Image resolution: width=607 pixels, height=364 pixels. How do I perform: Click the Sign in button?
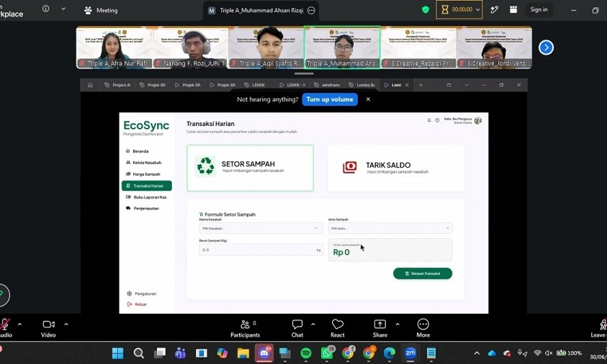click(x=539, y=9)
